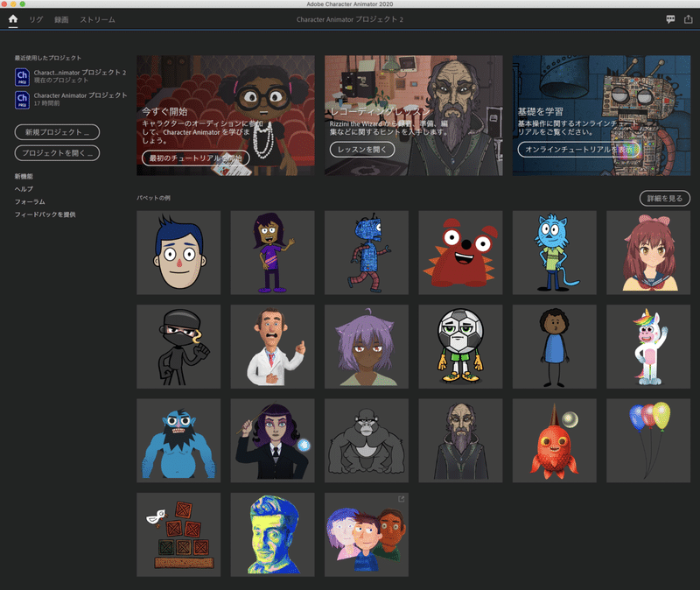This screenshot has width=700, height=590.
Task: Select the stick figure in blue shirt puppet
Action: point(555,347)
